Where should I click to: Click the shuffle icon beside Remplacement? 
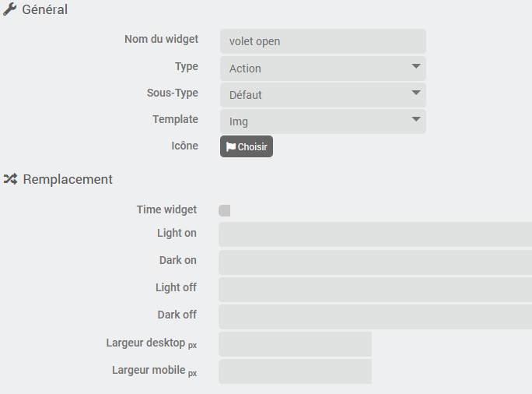[10, 179]
